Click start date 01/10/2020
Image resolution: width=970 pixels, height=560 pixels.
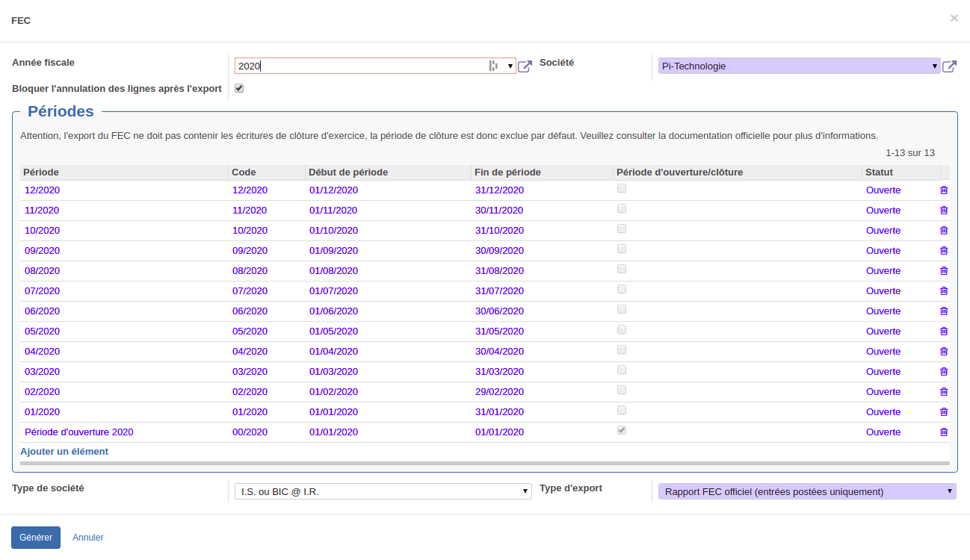tap(333, 231)
